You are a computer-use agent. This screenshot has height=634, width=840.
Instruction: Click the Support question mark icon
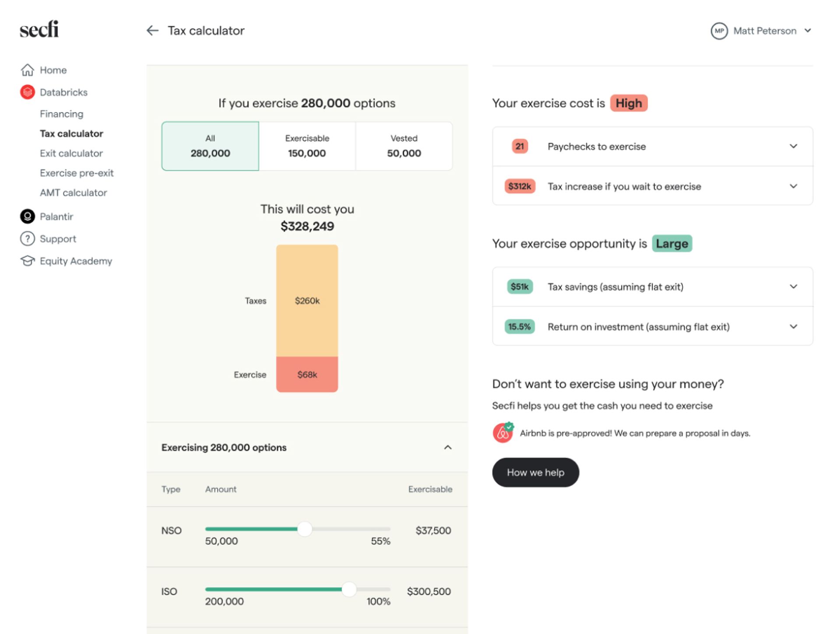coord(27,239)
